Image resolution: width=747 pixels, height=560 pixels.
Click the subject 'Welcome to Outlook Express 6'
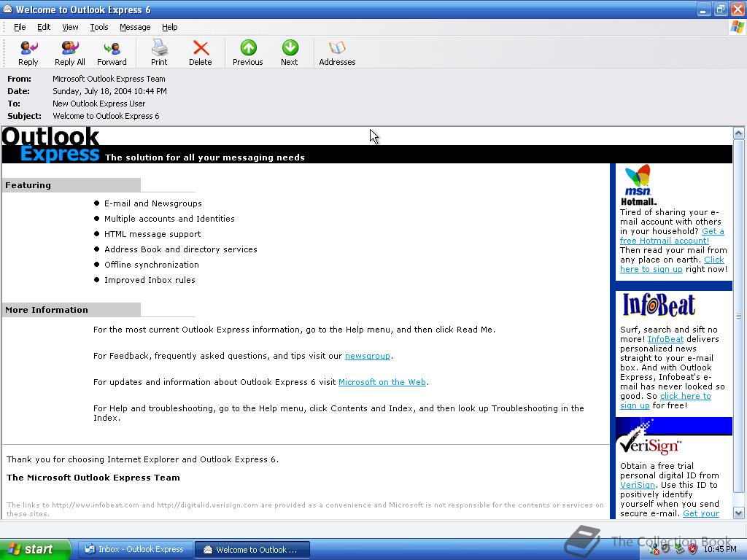[106, 116]
